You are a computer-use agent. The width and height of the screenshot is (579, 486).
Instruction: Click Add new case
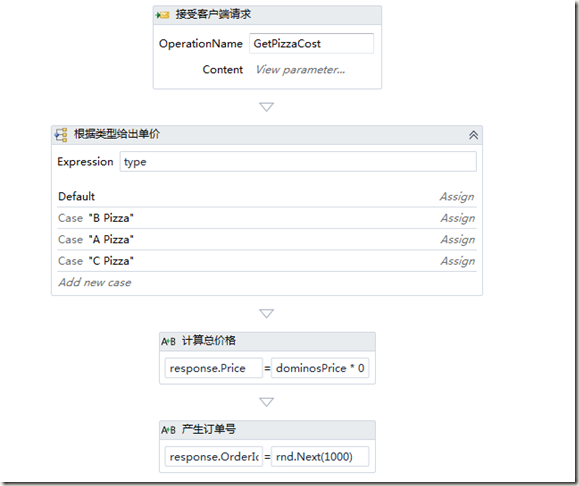95,283
